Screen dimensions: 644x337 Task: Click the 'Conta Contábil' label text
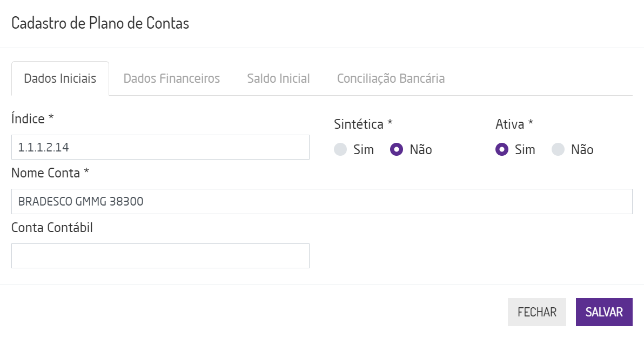[x=52, y=228]
